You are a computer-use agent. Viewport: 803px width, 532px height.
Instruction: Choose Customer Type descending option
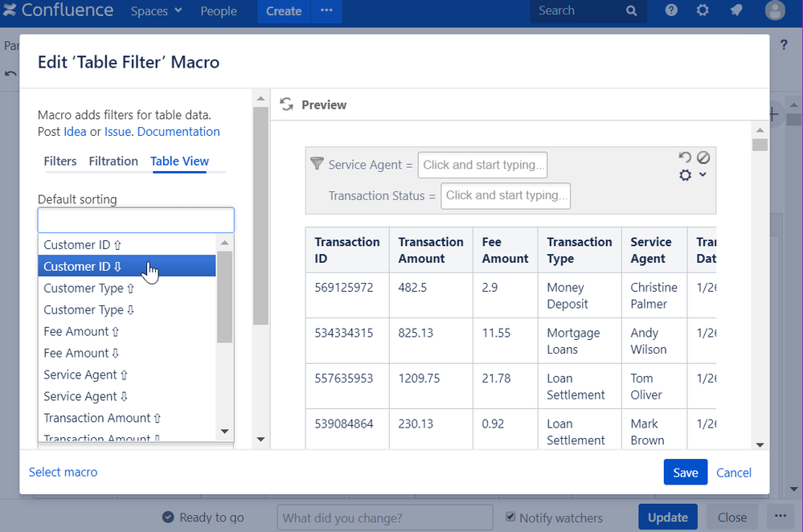coord(126,309)
